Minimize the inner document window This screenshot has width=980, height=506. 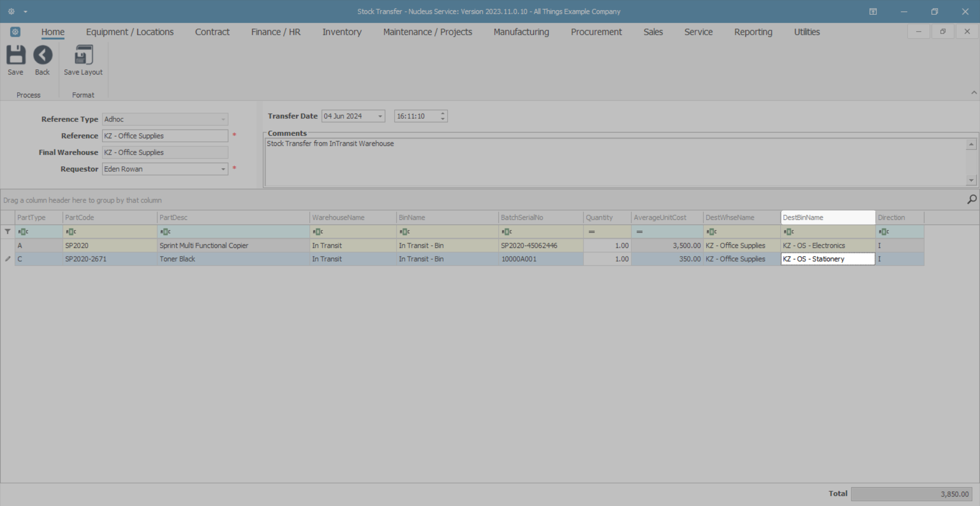(918, 32)
